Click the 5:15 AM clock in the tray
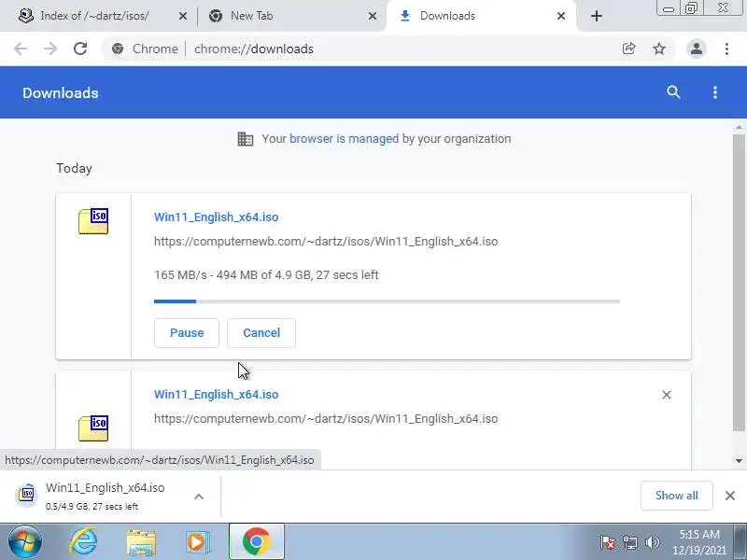Screen dimensions: 747x560 (699, 535)
